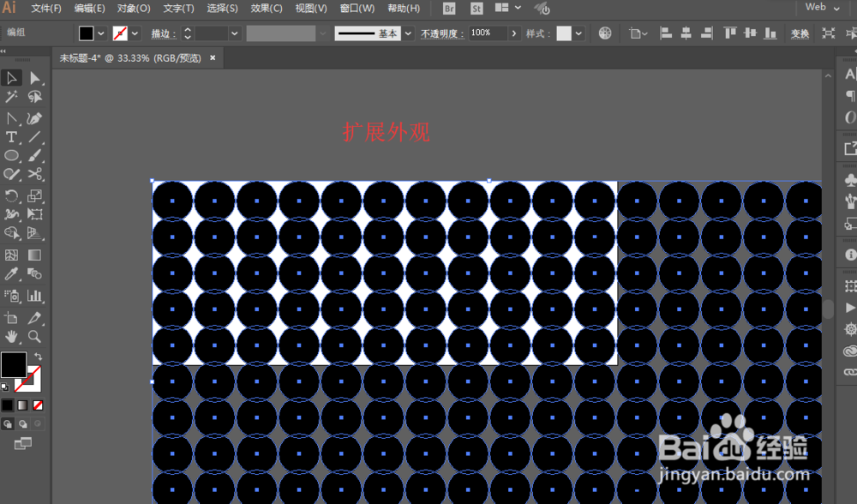
Task: Click the black fill color swatch
Action: [12, 365]
